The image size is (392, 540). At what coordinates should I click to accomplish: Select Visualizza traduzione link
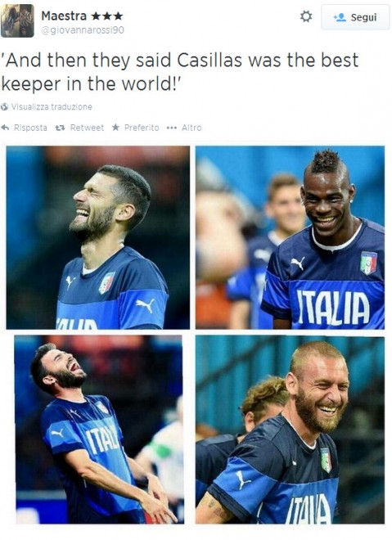click(52, 106)
